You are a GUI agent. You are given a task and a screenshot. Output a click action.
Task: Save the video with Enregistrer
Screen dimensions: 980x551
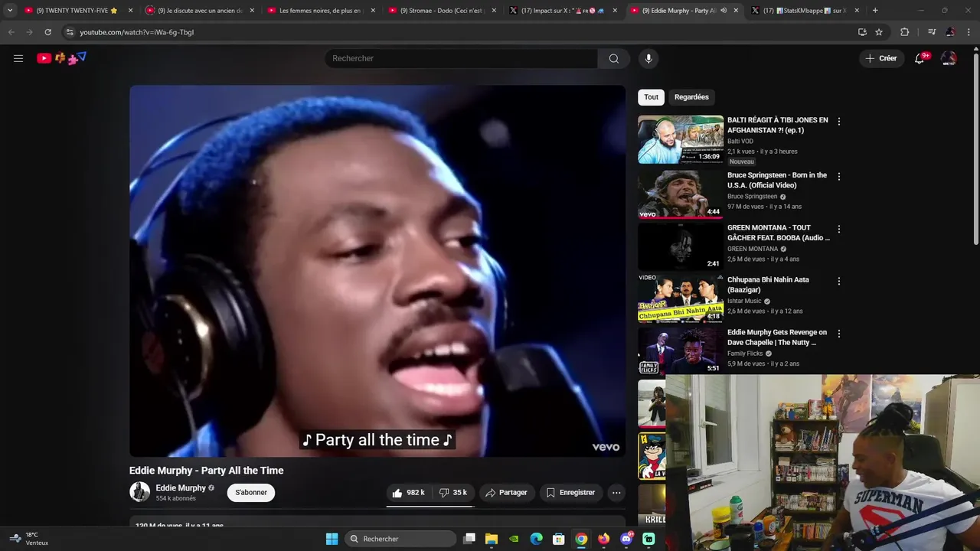tap(570, 493)
